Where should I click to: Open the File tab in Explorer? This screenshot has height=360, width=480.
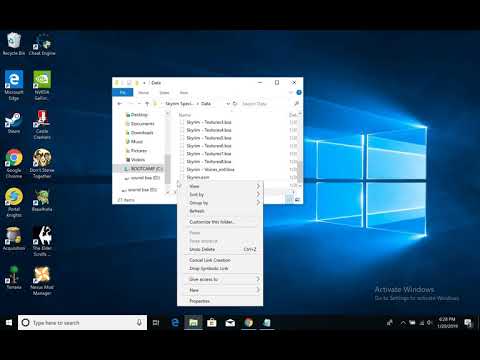pos(123,92)
